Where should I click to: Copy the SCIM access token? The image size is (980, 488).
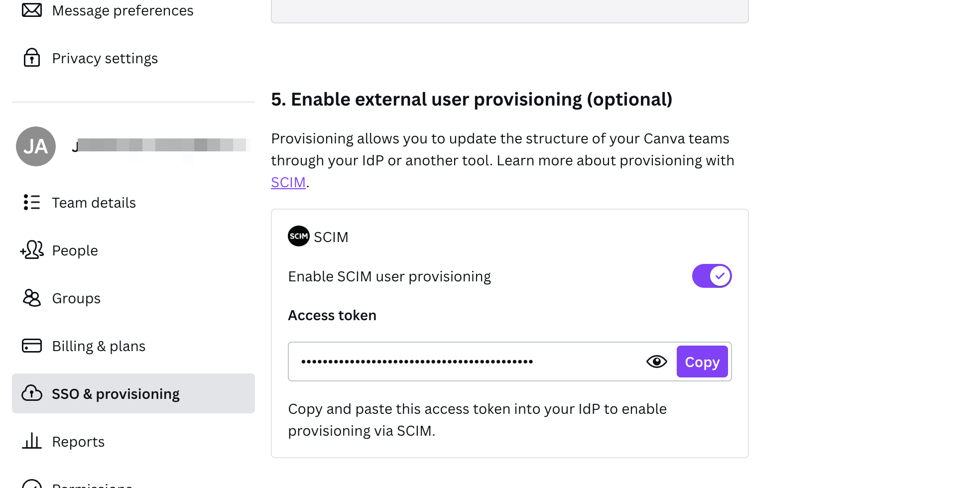pos(702,362)
